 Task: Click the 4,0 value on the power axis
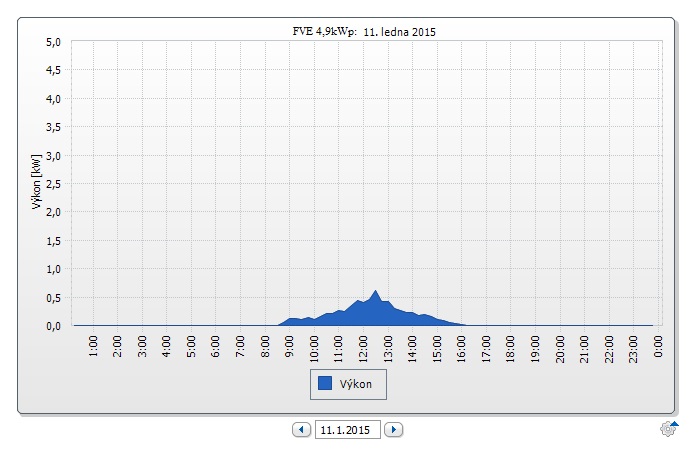[54, 99]
